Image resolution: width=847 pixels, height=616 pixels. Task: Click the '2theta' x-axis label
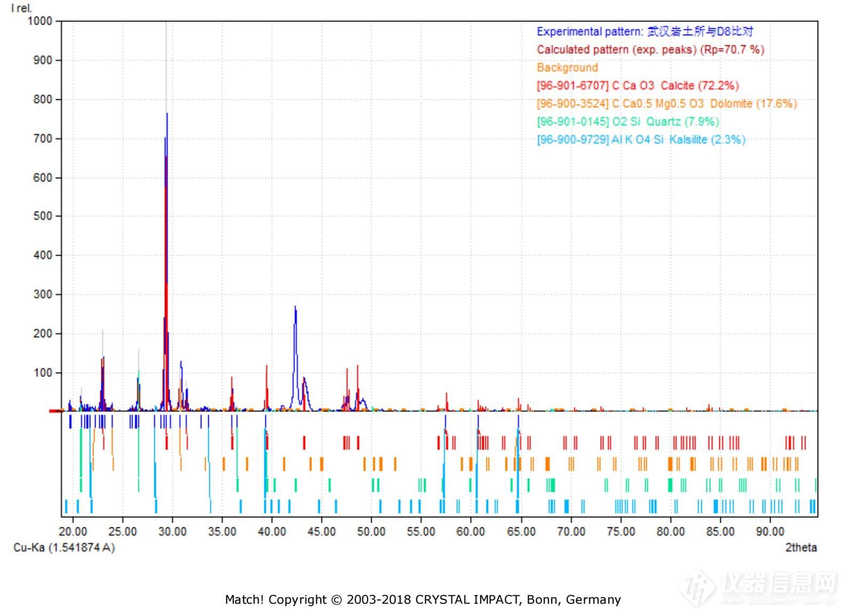(x=801, y=547)
